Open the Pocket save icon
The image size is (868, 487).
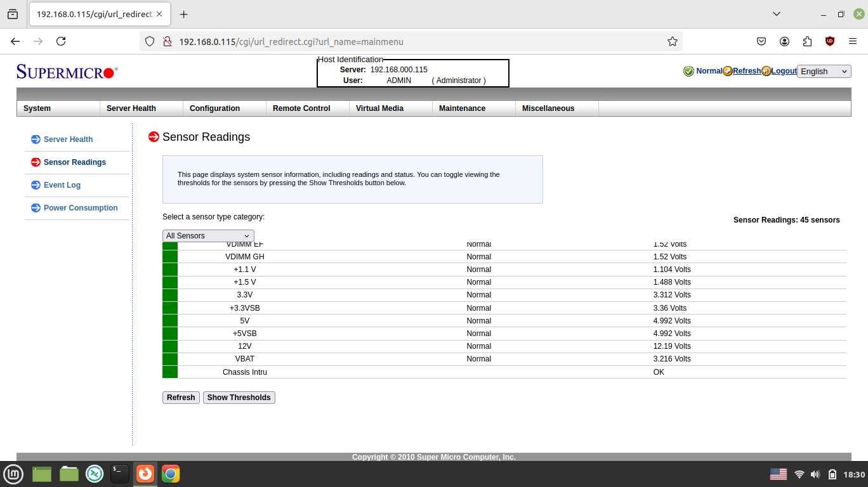761,41
